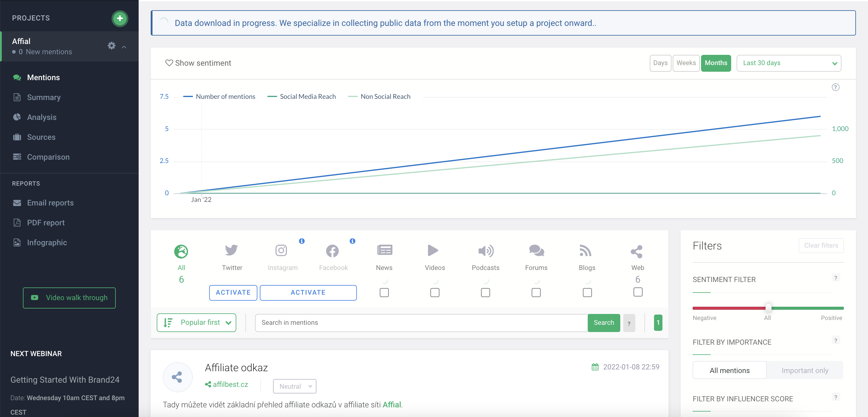Toggle Non Social Reach legend series
This screenshot has height=417, width=868.
point(379,97)
